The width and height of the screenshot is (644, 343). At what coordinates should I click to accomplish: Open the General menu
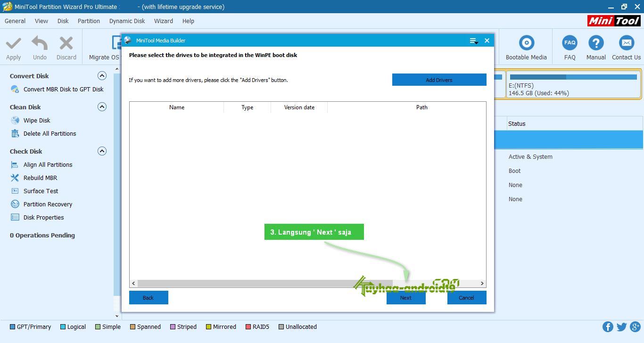[15, 21]
